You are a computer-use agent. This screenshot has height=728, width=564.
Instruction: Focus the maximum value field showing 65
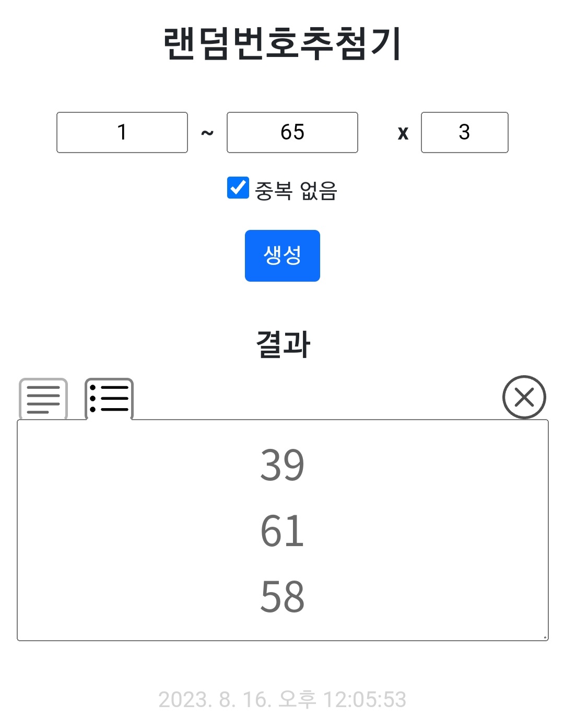tap(292, 132)
